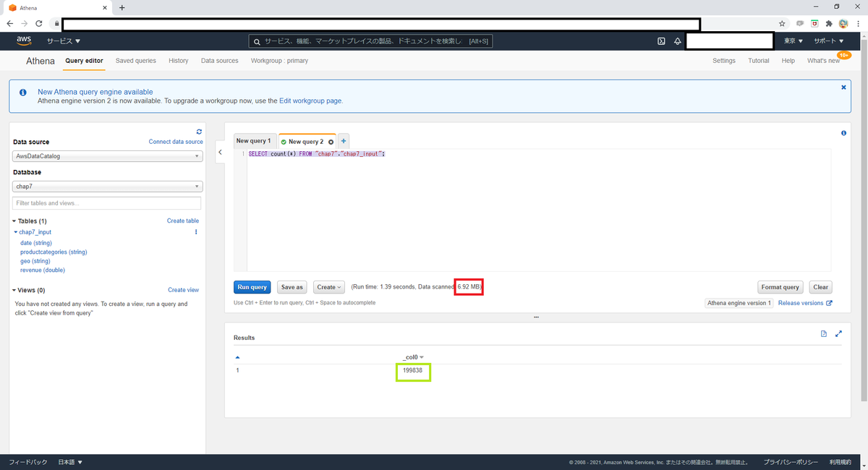868x470 pixels.
Task: Click the フィードバック feedback link
Action: coord(27,462)
